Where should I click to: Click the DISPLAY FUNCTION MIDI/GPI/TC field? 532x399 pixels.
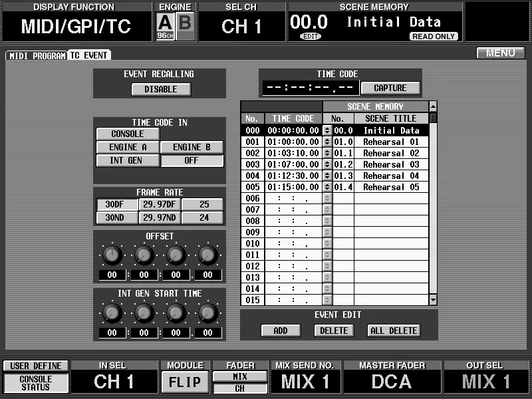tap(76, 27)
